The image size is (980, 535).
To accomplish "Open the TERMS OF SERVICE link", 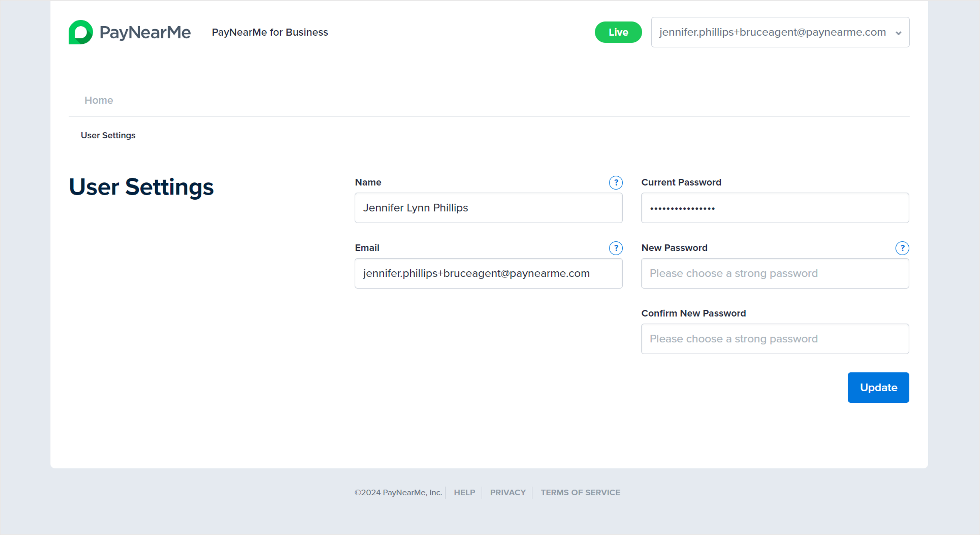I will click(x=580, y=492).
